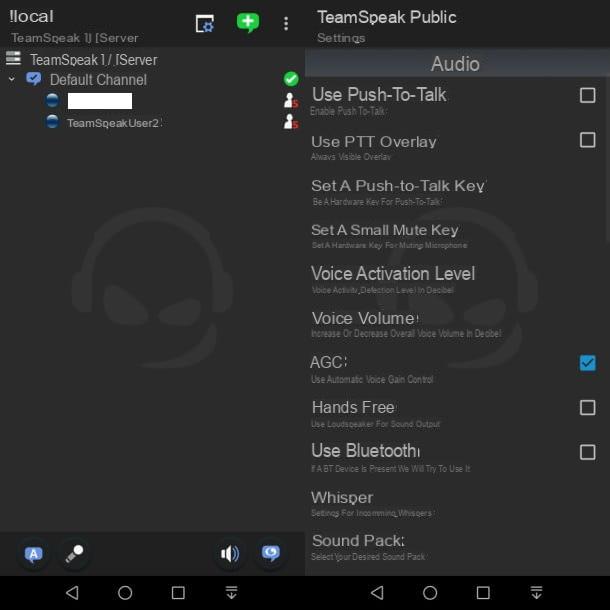Click the server stack icon beside TeamSpeak Server
The width and height of the screenshot is (610, 610).
13,58
